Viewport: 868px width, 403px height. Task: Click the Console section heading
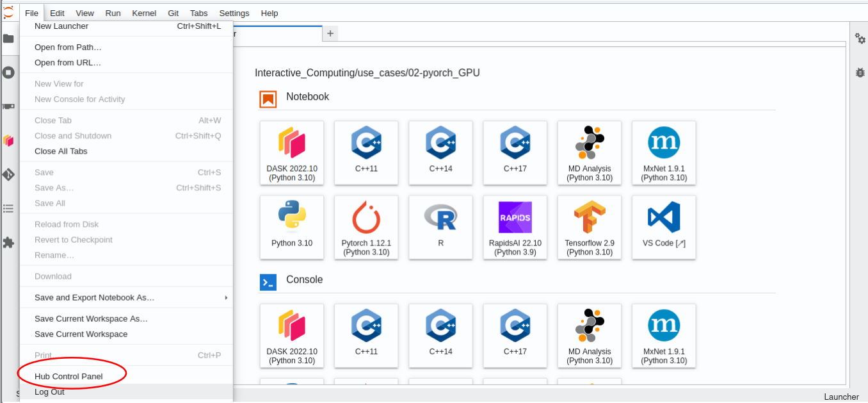click(305, 279)
